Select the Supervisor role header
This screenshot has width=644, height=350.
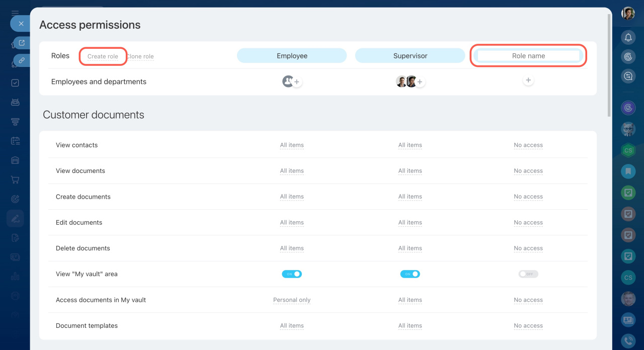tap(410, 56)
